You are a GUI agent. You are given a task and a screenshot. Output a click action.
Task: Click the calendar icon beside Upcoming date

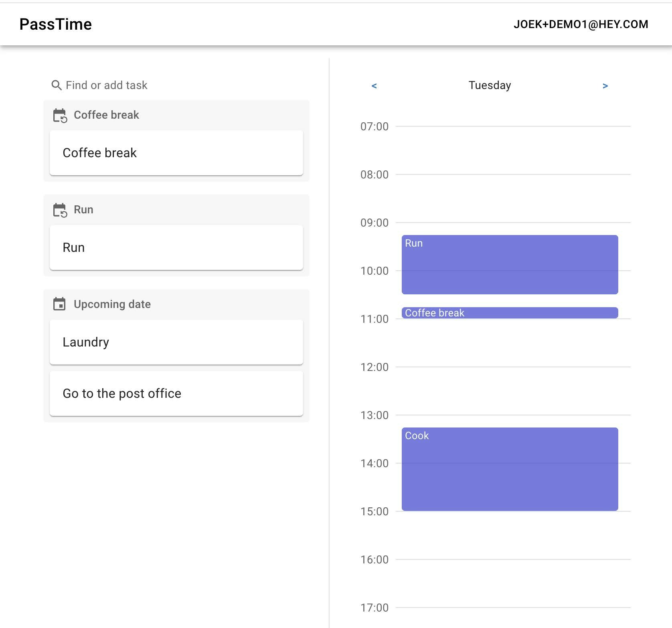[59, 304]
